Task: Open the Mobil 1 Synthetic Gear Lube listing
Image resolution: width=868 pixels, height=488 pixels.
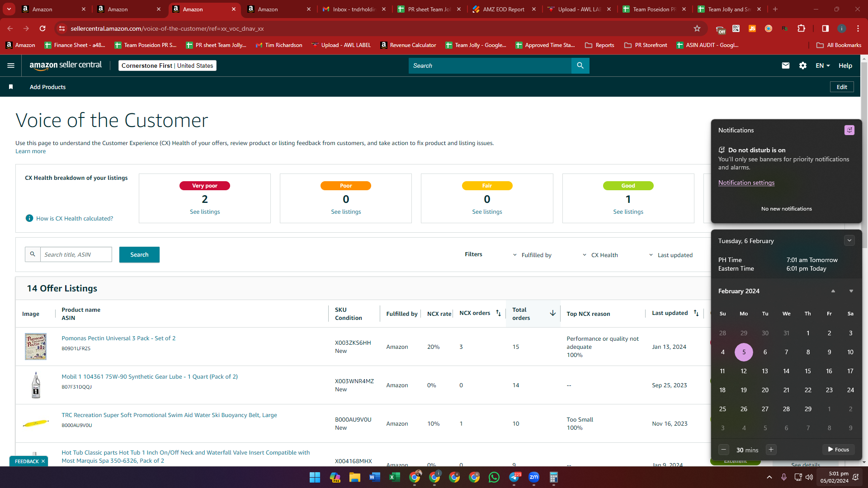Action: [x=150, y=376]
